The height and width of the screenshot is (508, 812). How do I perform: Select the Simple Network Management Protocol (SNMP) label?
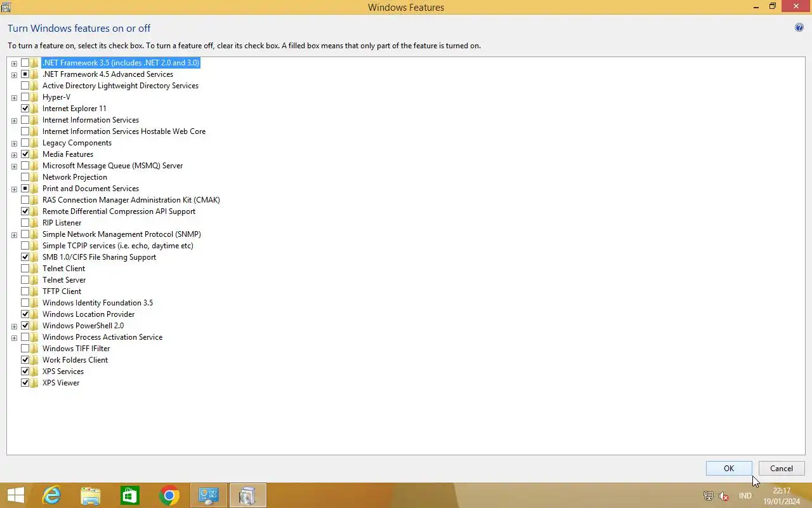point(122,234)
